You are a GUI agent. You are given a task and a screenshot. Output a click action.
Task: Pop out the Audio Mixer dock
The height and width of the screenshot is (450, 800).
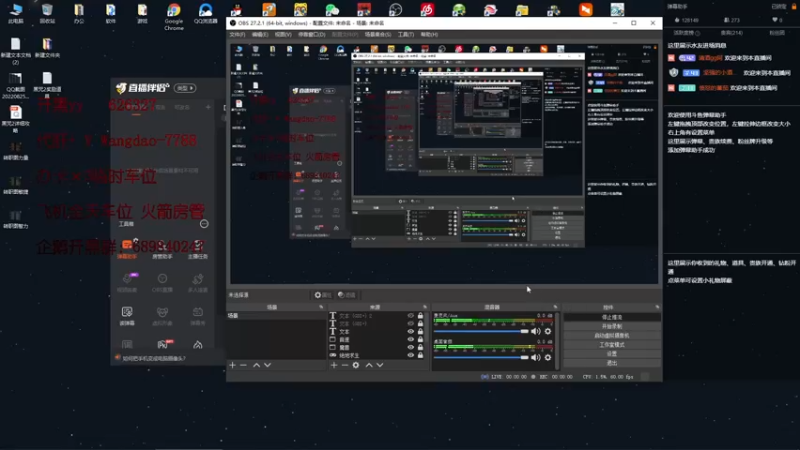(555, 307)
